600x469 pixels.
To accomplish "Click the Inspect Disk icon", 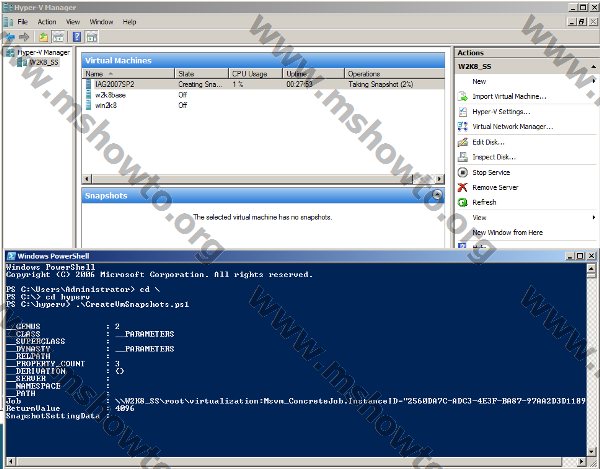I will click(463, 157).
